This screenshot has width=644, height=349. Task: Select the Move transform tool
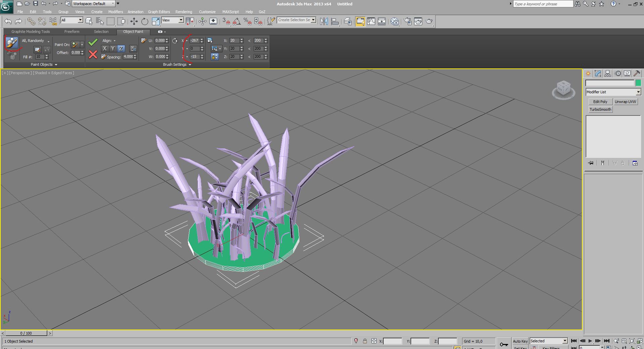pyautogui.click(x=134, y=21)
